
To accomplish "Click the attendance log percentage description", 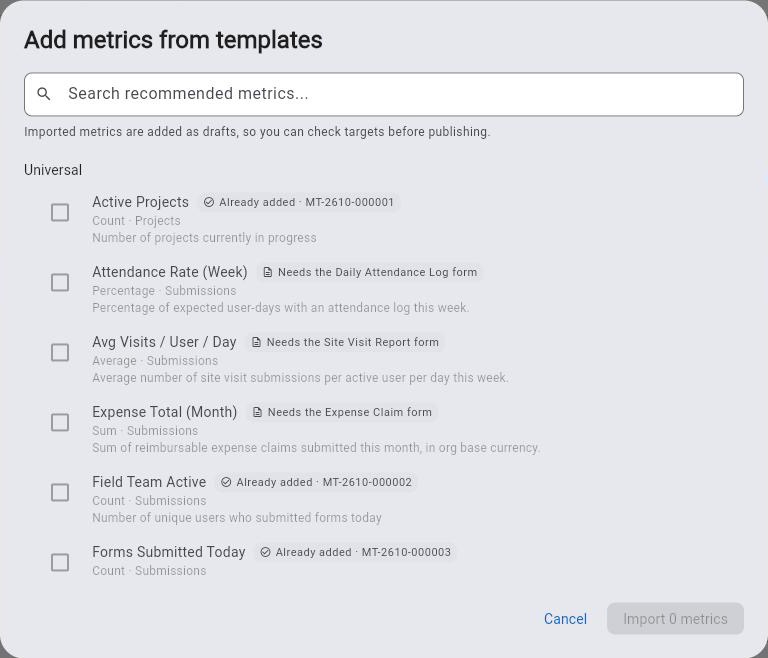I will pyautogui.click(x=281, y=308).
